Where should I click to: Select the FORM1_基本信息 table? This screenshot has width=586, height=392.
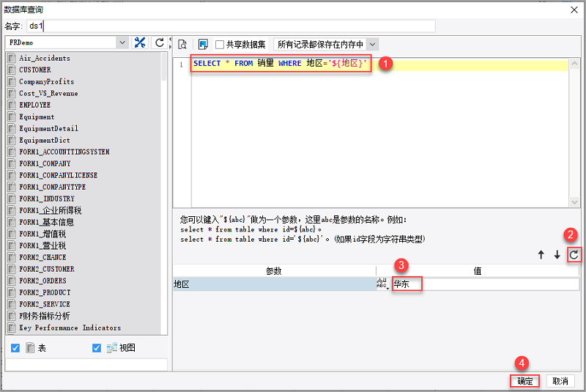46,222
